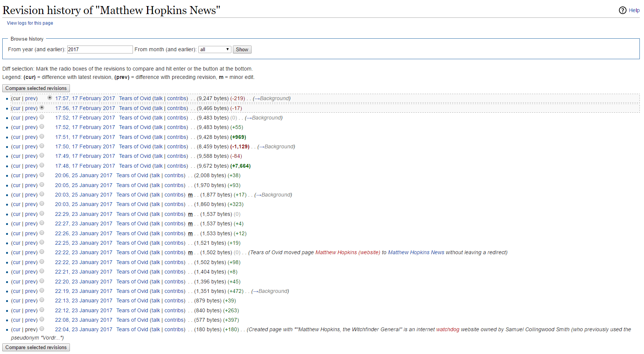Click the Help question mark icon
This screenshot has width=644, height=354.
[x=622, y=10]
